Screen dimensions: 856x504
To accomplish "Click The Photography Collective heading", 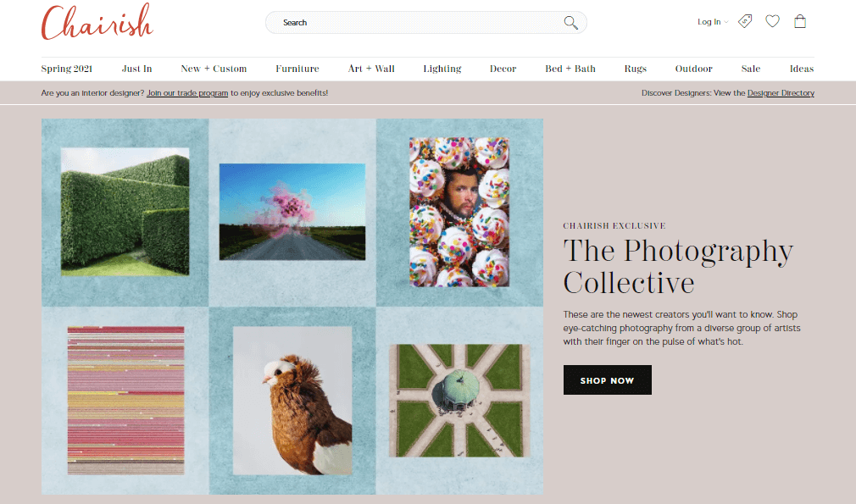I will pyautogui.click(x=677, y=266).
